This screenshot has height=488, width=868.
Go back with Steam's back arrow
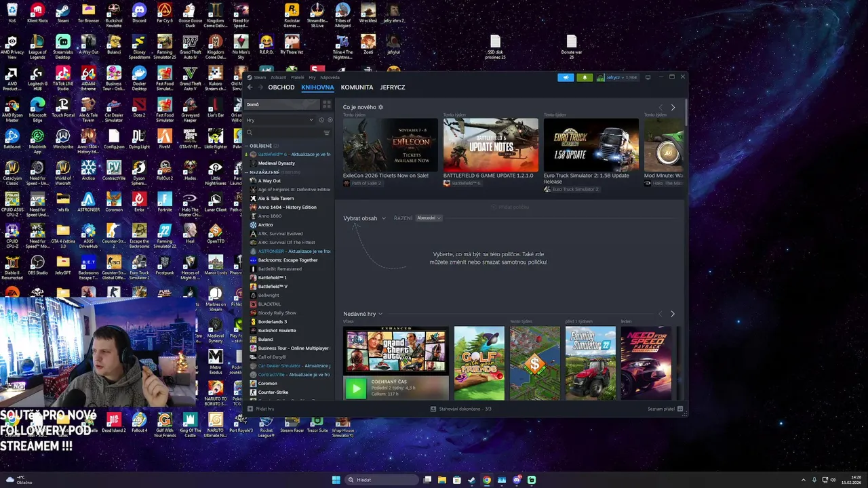250,87
